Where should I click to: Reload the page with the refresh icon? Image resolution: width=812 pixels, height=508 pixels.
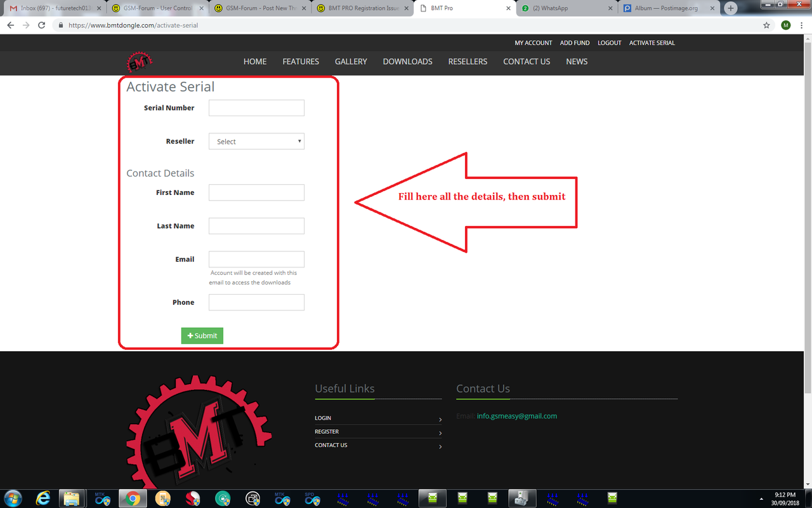pyautogui.click(x=42, y=25)
